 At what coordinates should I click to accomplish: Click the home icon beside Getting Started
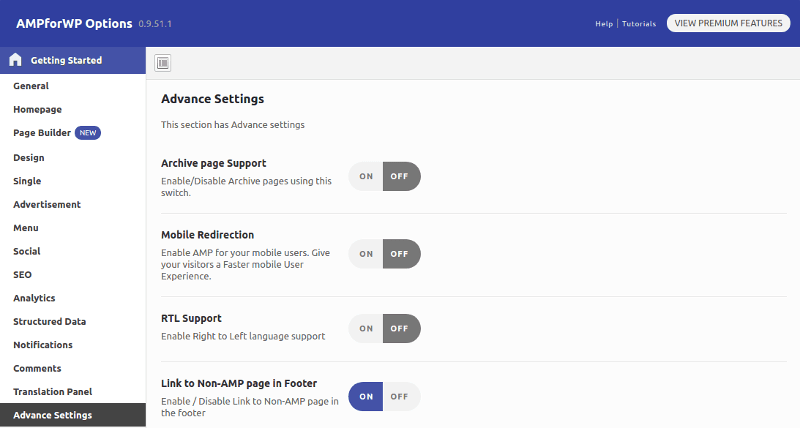tap(15, 60)
